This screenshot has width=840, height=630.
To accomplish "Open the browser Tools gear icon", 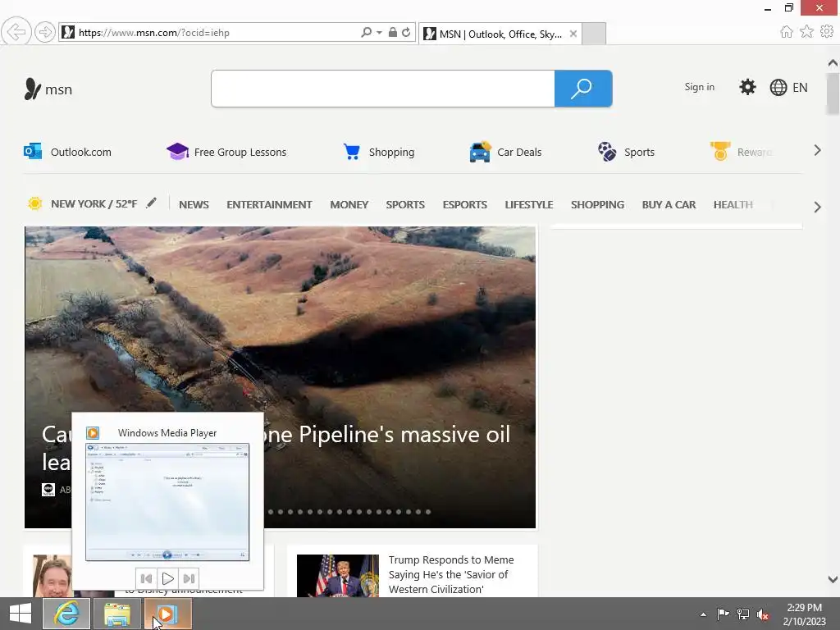I will point(827,32).
